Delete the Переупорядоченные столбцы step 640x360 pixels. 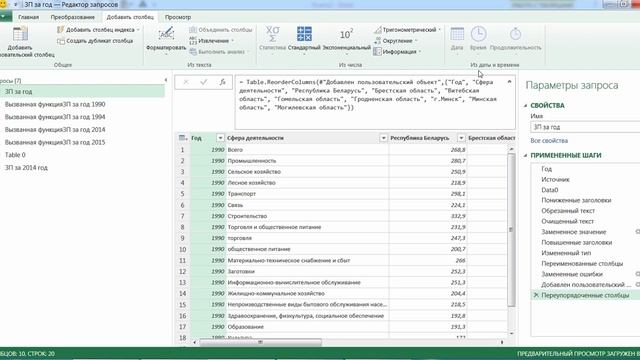(x=536, y=295)
